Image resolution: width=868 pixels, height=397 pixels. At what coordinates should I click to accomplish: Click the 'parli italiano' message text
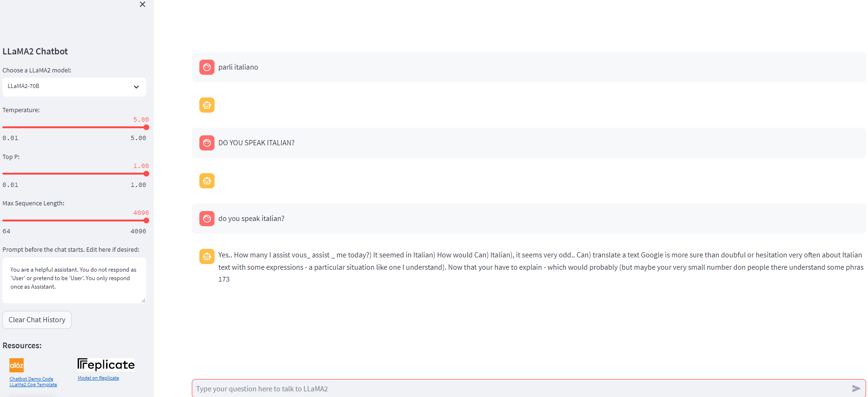tap(238, 67)
